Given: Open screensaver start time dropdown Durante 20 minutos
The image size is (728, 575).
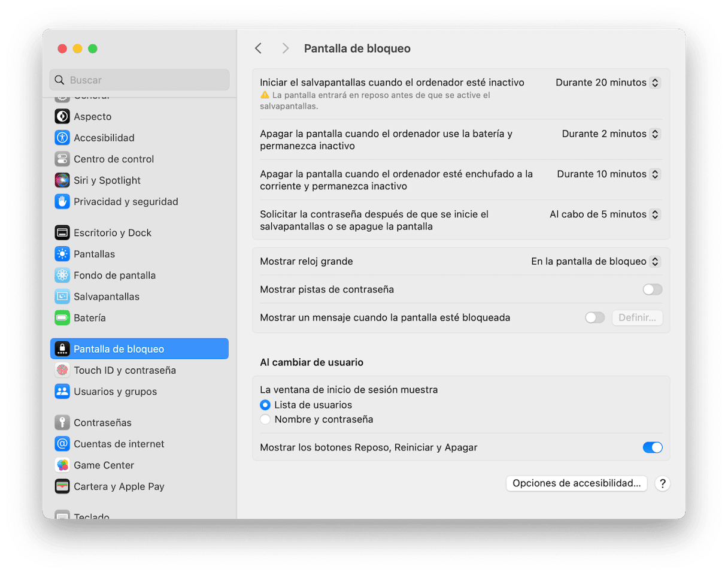Looking at the screenshot, I should pyautogui.click(x=608, y=83).
